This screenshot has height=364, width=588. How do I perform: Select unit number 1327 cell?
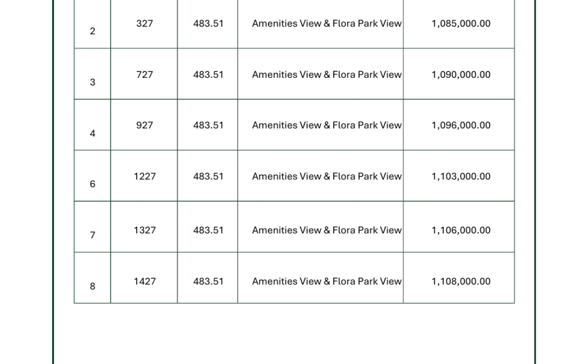coord(144,227)
